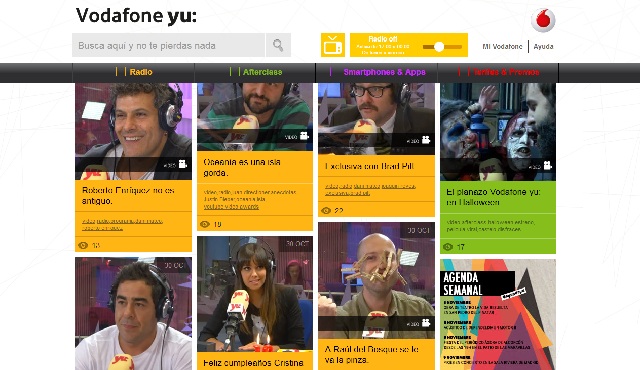
Task: Open the Agenda Semanal poster
Action: [x=498, y=314]
